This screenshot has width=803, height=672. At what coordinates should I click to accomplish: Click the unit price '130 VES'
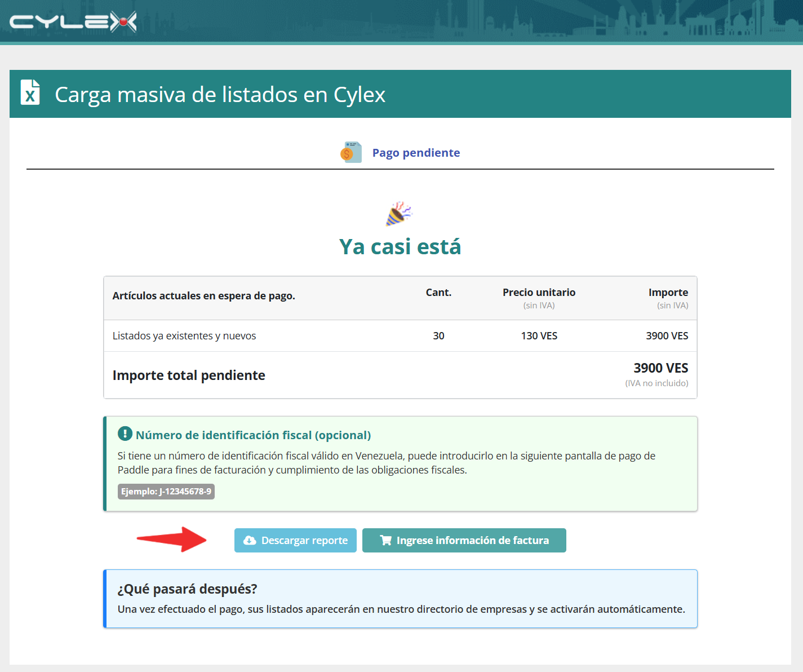tap(539, 336)
